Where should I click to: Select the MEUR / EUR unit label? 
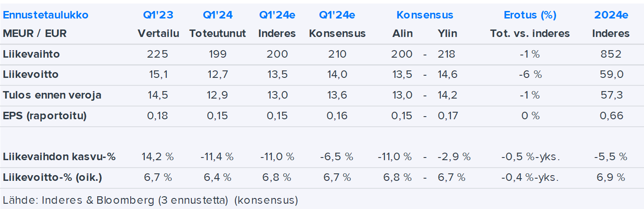(35, 33)
